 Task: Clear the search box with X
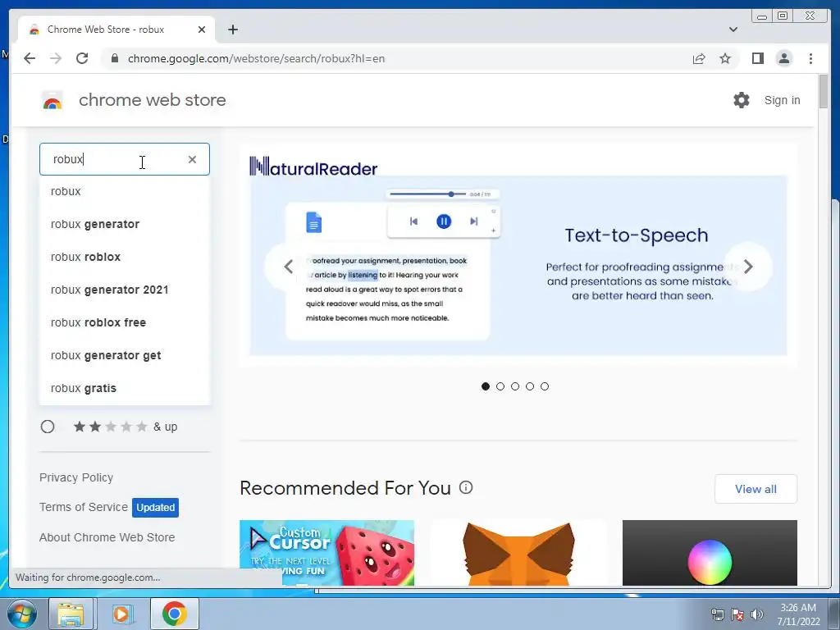tap(192, 159)
